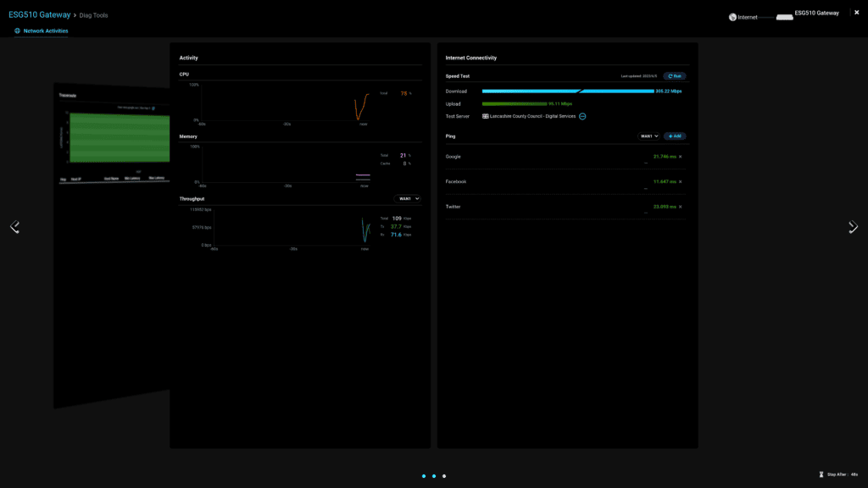Delete the Twitter ping entry
This screenshot has width=868, height=488.
681,207
